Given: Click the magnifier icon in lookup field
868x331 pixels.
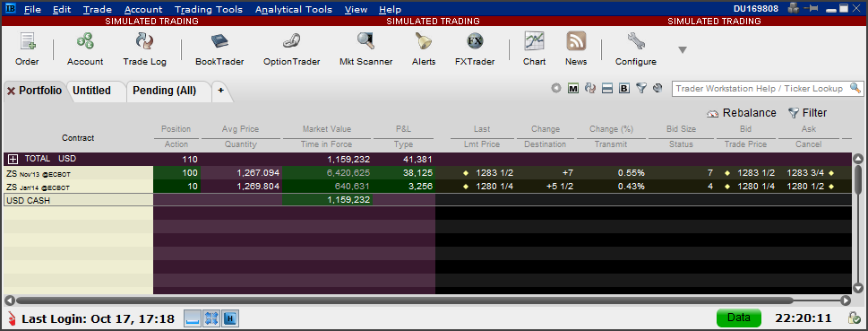Looking at the screenshot, I should tap(855, 88).
